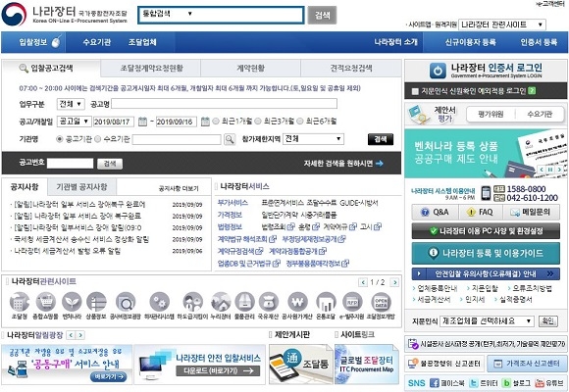Image resolution: width=569 pixels, height=392 pixels.
Task: Click the magnifier icon beside 기관명 field
Action: [x=230, y=139]
